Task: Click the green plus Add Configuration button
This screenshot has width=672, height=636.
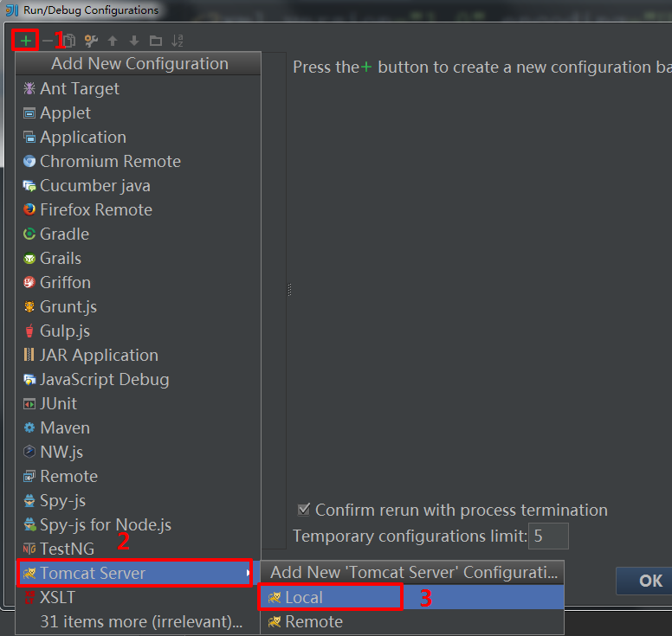Action: [x=26, y=41]
